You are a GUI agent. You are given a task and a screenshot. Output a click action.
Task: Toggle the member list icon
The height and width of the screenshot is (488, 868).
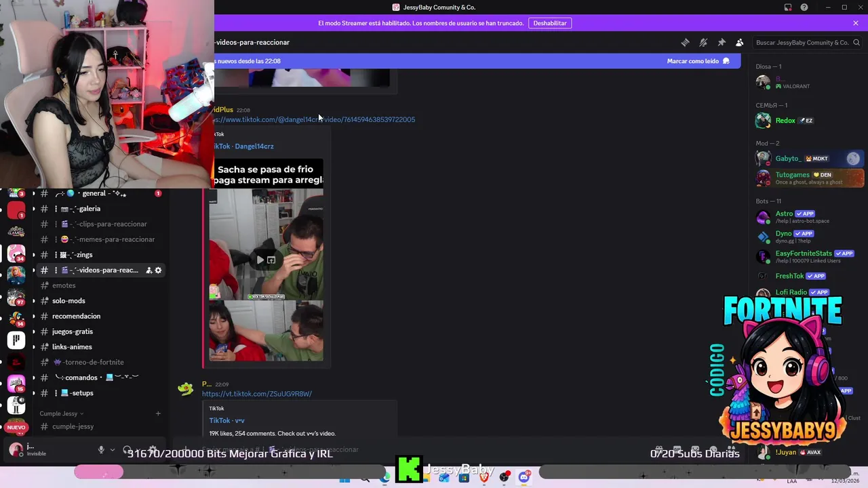point(740,42)
